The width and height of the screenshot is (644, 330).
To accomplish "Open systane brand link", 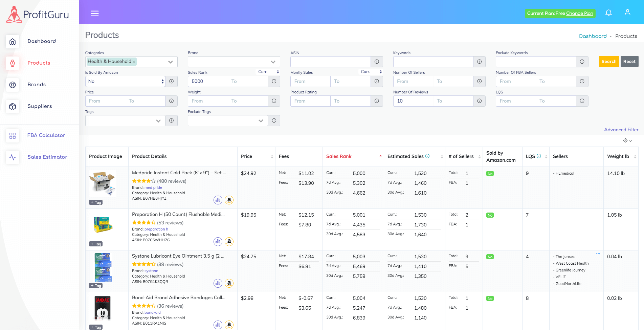I will 151,271.
